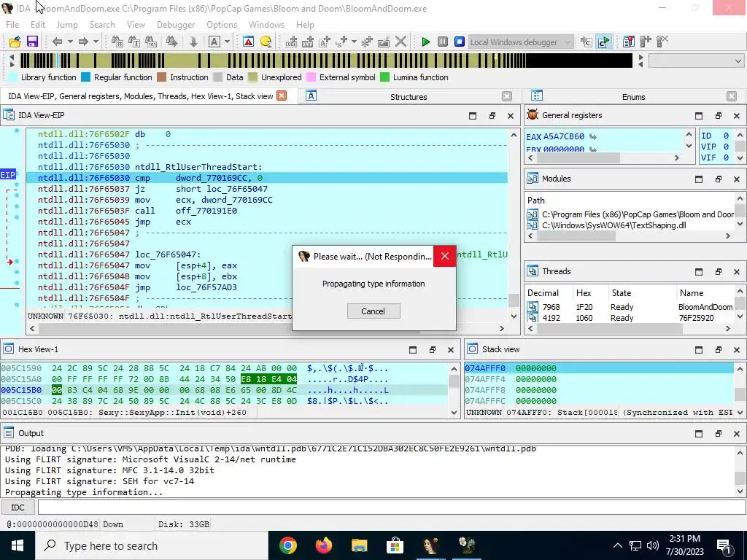Screen dimensions: 747x560
Task: Float the Stack view panel
Action: [x=718, y=349]
